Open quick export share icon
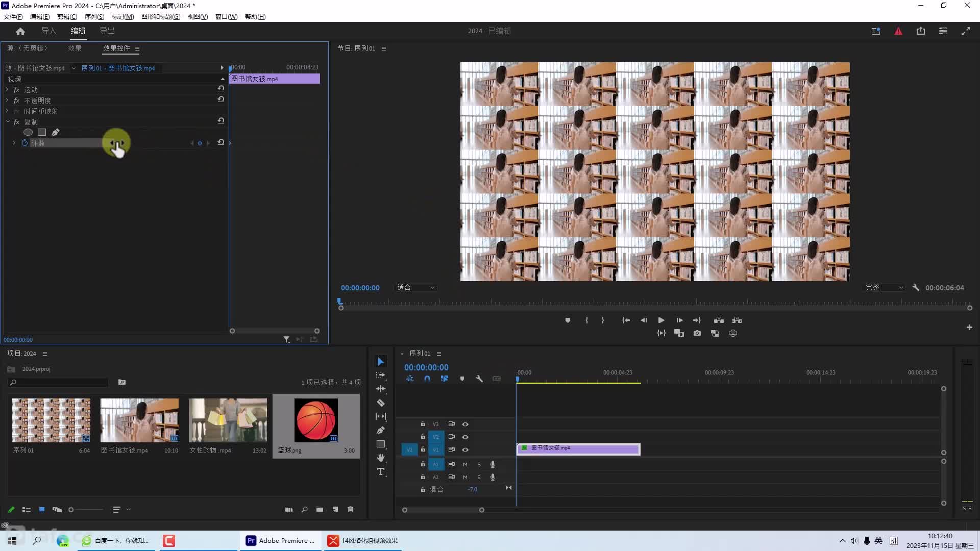This screenshot has width=980, height=551. pos(921,31)
